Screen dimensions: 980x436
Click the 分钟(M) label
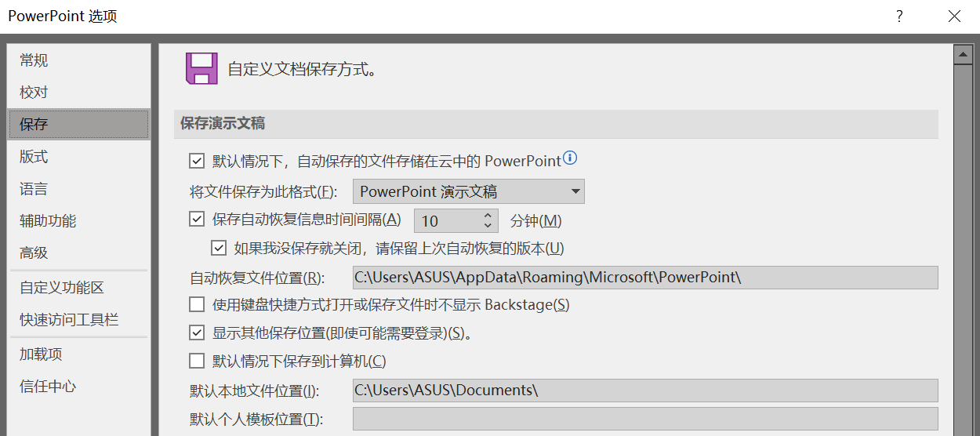pos(536,221)
